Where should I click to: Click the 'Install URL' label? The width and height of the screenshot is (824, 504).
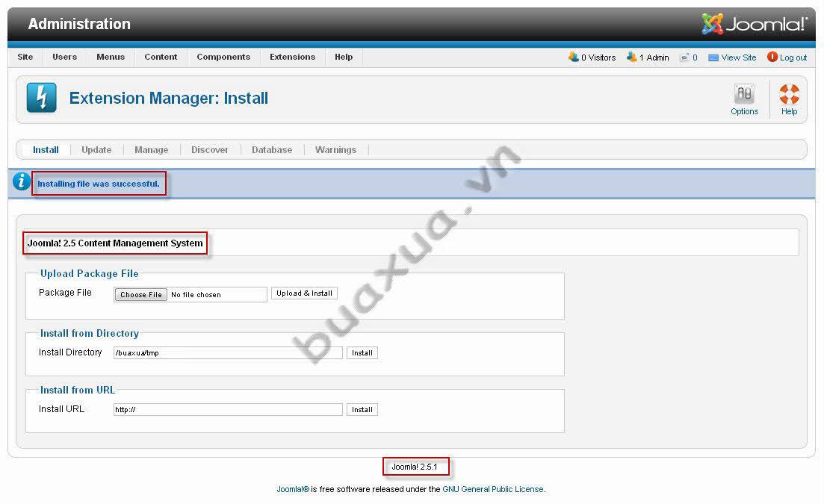click(x=61, y=409)
